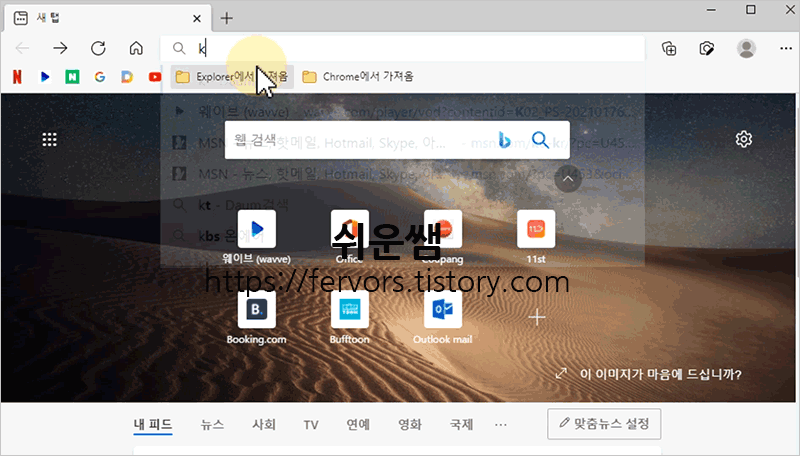Open the Explorer imported favorites folder
The height and width of the screenshot is (456, 800).
click(x=232, y=77)
